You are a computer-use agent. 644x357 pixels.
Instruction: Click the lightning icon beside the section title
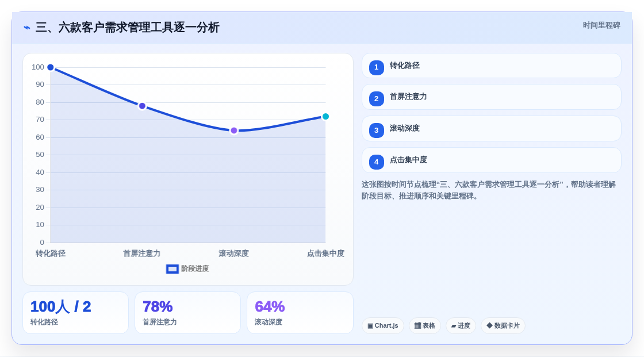(27, 28)
